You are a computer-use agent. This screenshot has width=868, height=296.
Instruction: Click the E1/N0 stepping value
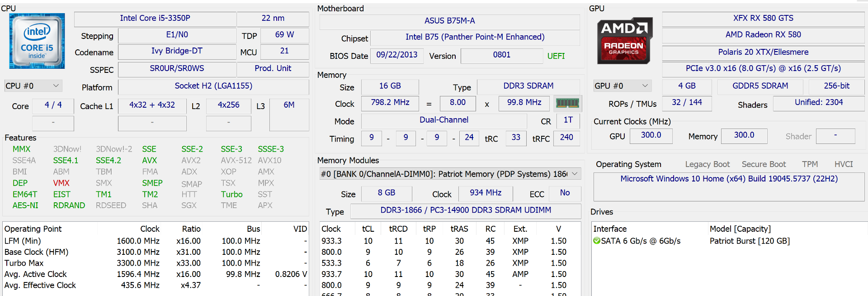[x=177, y=35]
